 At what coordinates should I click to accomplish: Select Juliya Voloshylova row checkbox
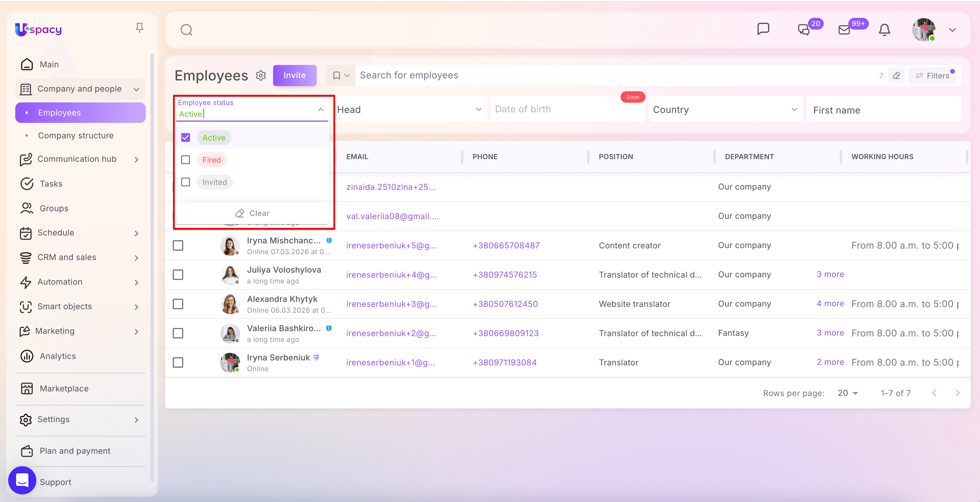coord(178,275)
